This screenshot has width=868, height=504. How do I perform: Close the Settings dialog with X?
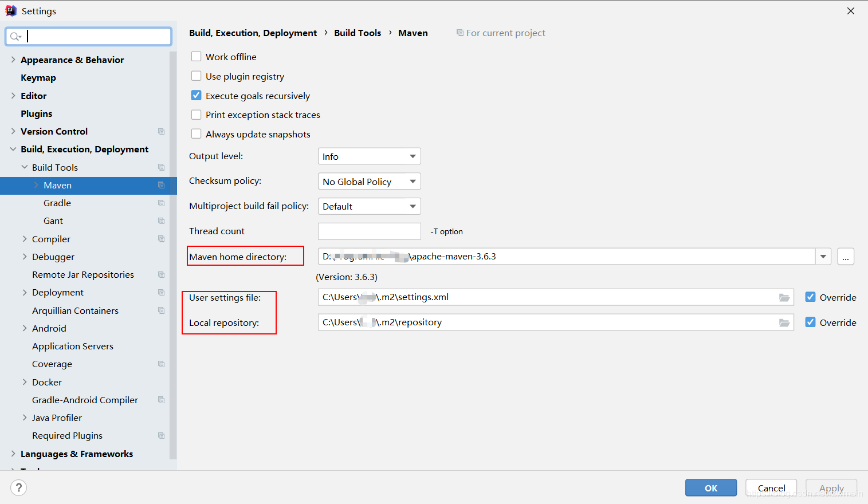point(851,11)
